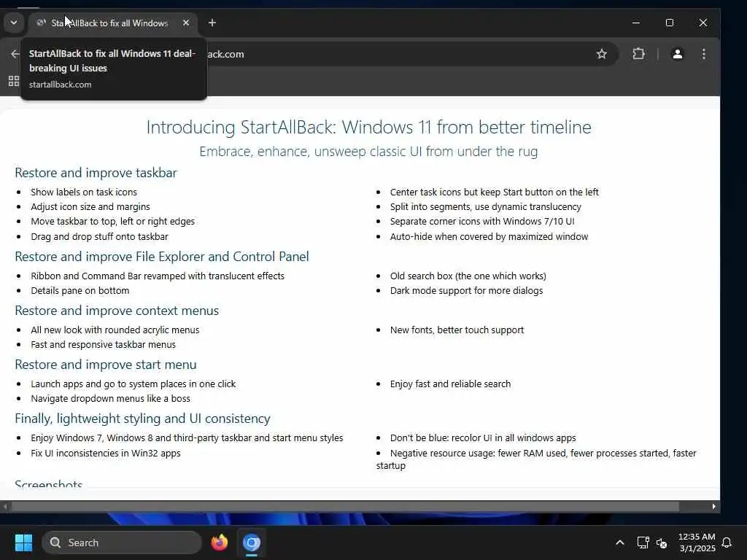Click 'Old search box (the one which works)'
The height and width of the screenshot is (560, 747).
pyautogui.click(x=468, y=276)
